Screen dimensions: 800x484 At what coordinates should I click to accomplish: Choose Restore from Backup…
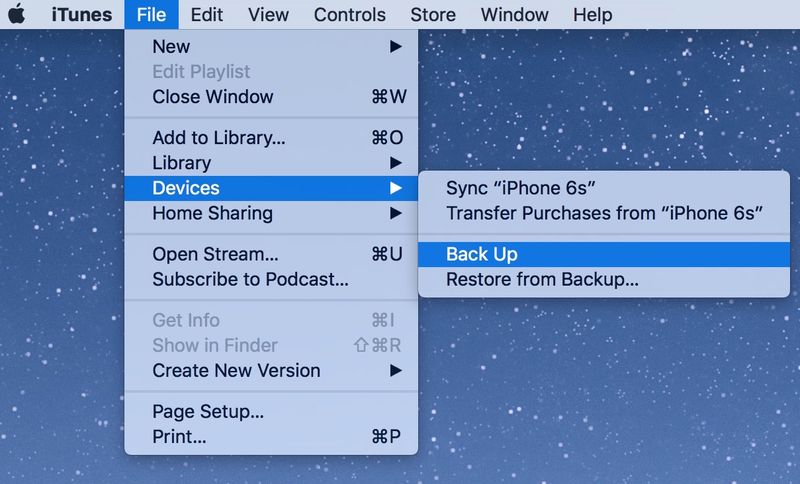(x=604, y=279)
